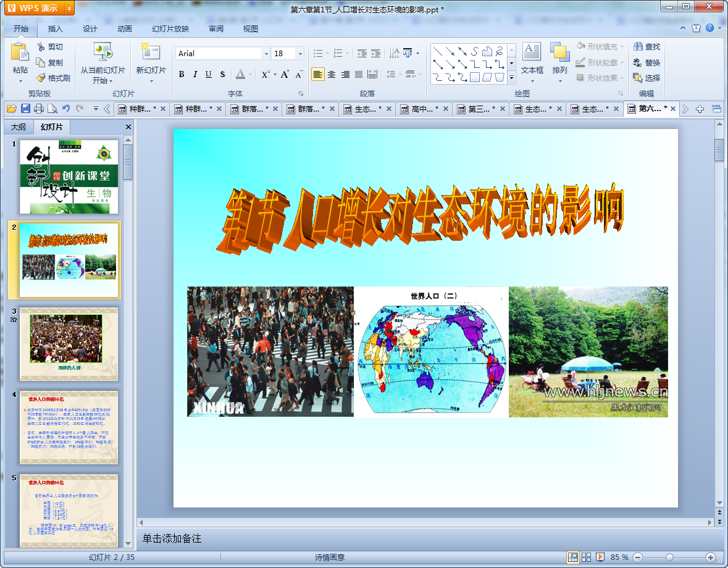The height and width of the screenshot is (568, 728).
Task: Click zoom out minus button
Action: click(638, 558)
